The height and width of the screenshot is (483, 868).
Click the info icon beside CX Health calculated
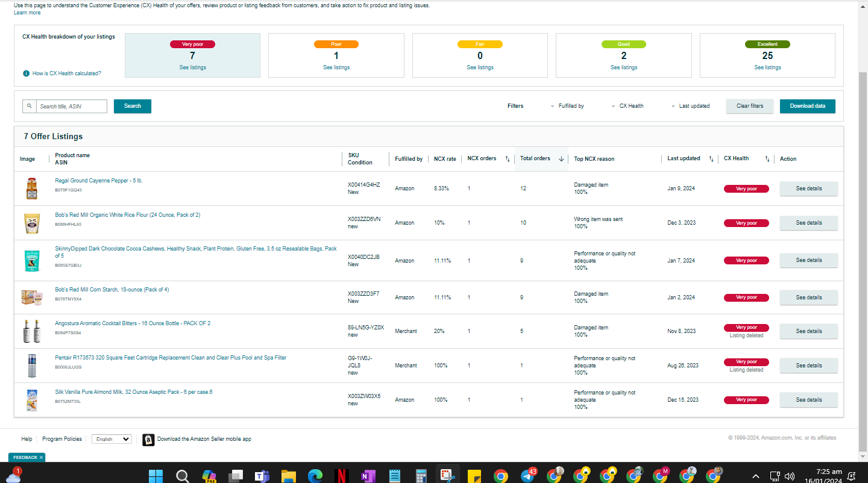pyautogui.click(x=26, y=73)
